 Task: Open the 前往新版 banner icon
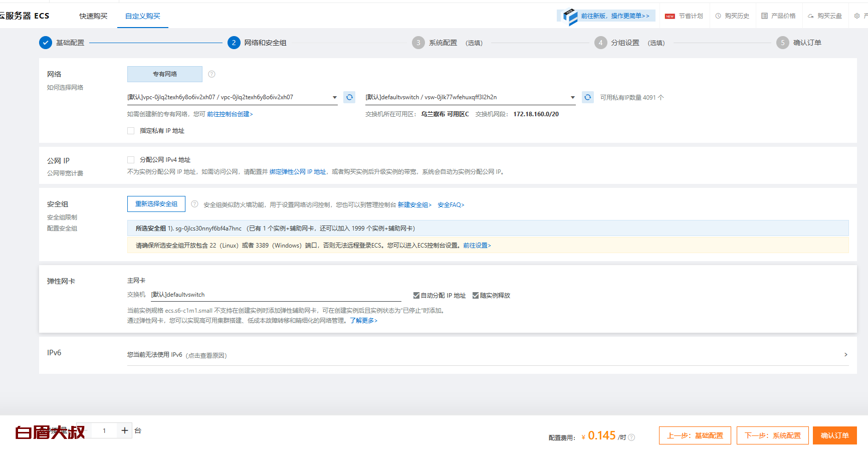(570, 17)
